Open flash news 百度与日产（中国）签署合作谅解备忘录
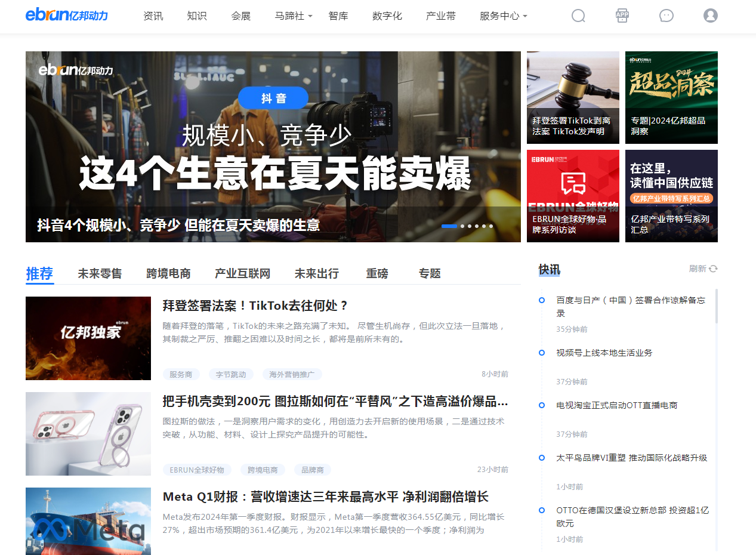This screenshot has height=555, width=756. (x=631, y=307)
